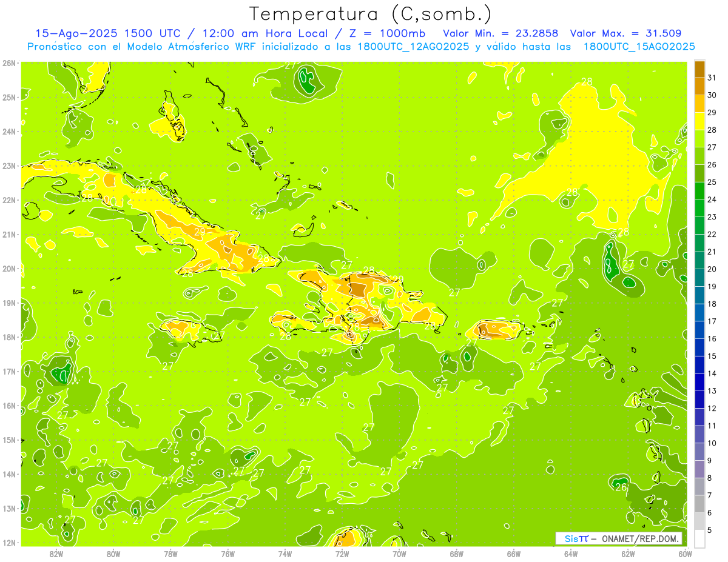This screenshot has width=728, height=562.
Task: Click the longitude axis label '78W'
Action: (170, 554)
